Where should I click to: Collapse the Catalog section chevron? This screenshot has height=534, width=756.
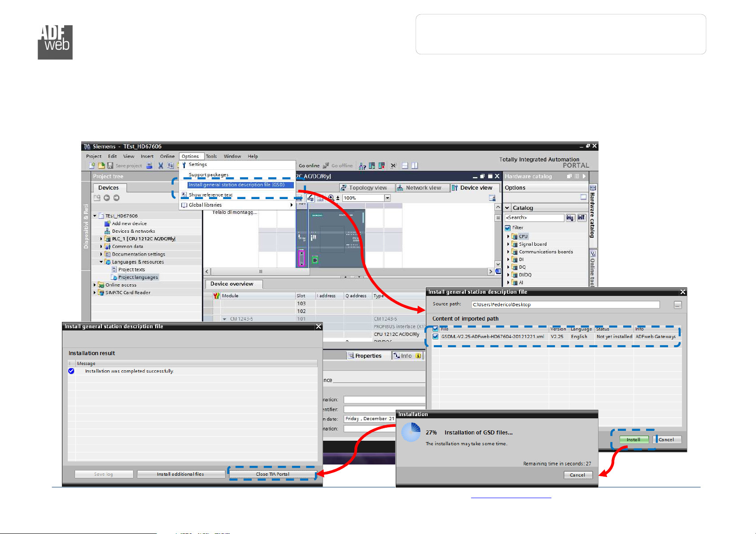pos(507,208)
